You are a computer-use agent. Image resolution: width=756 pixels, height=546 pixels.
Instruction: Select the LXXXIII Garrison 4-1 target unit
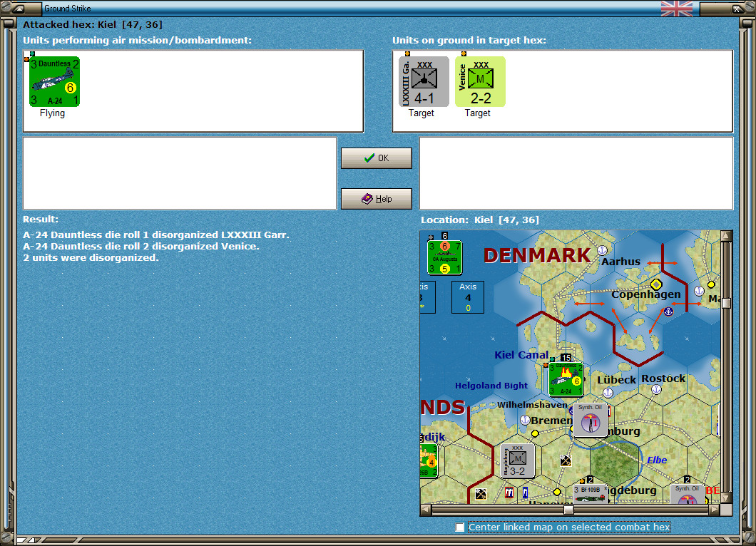click(x=424, y=81)
